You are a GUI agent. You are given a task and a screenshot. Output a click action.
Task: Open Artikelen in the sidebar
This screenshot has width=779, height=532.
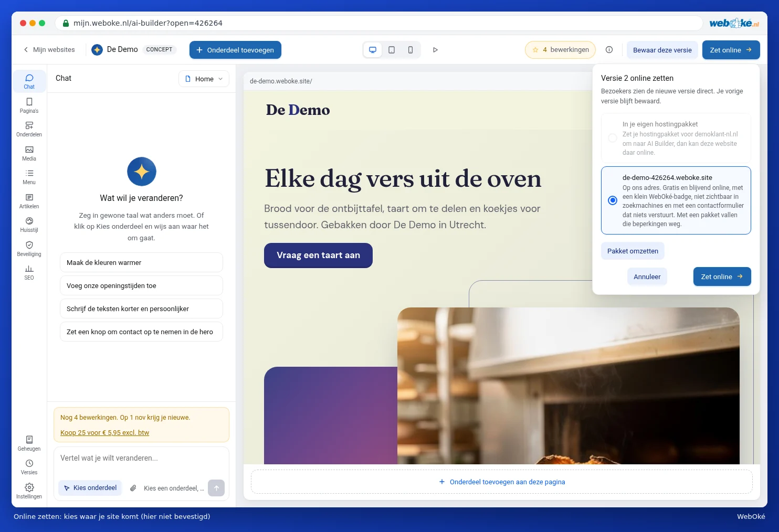click(29, 201)
